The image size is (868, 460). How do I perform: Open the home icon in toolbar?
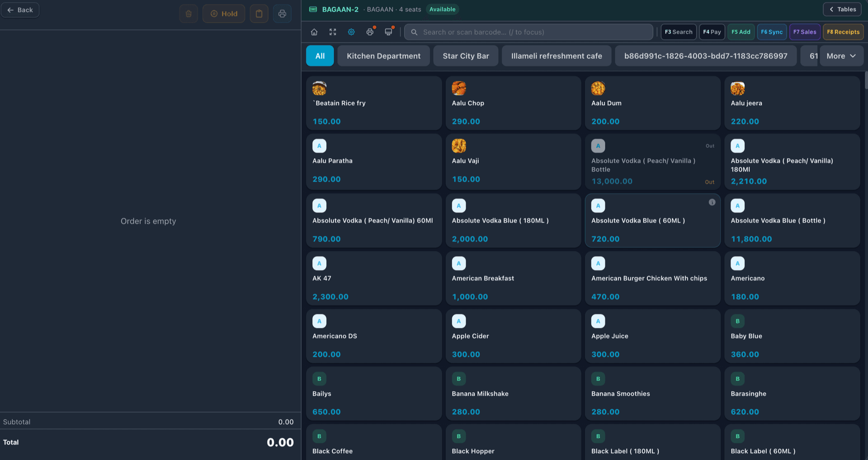(x=314, y=32)
